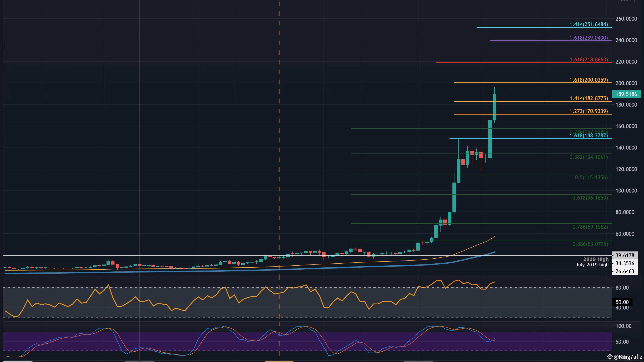Select the cyan 1.618(148.3787) level label
The height and width of the screenshot is (362, 644).
588,136
